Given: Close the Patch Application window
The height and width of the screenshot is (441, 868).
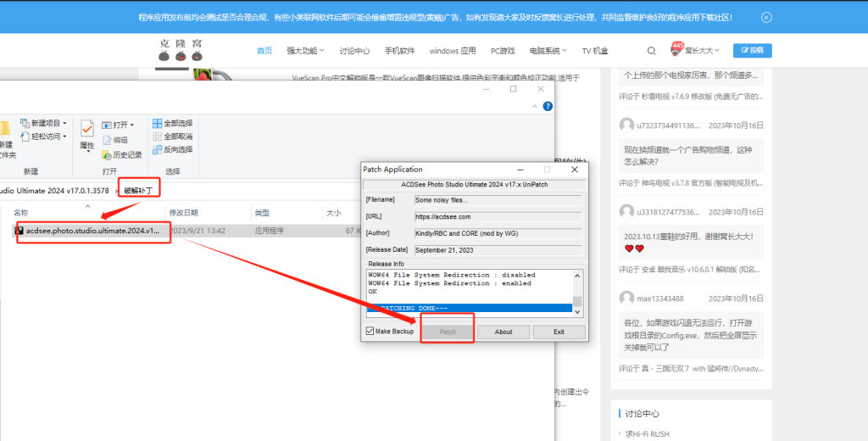Looking at the screenshot, I should [574, 170].
